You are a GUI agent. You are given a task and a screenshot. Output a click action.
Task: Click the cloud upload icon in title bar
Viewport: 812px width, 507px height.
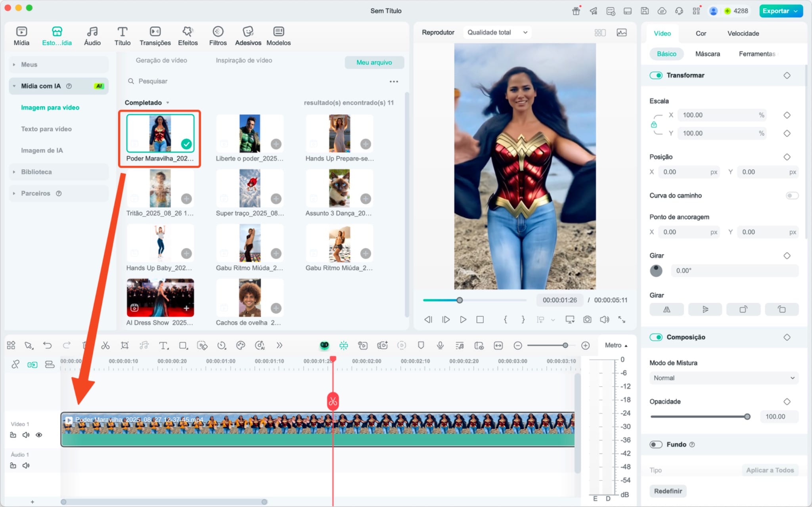point(662,11)
